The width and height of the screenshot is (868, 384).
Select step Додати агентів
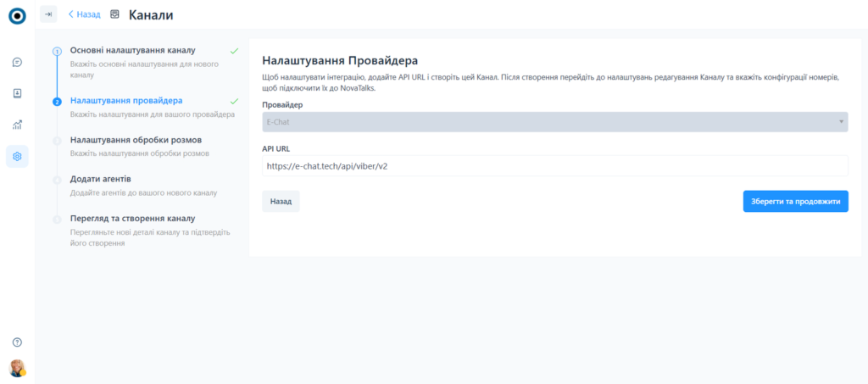point(100,179)
